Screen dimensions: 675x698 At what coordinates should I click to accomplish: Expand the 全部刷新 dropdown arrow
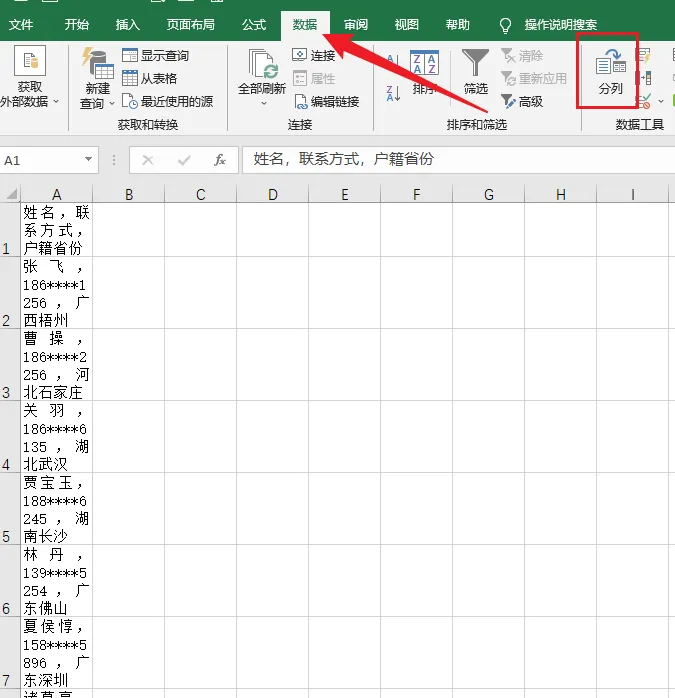[264, 103]
